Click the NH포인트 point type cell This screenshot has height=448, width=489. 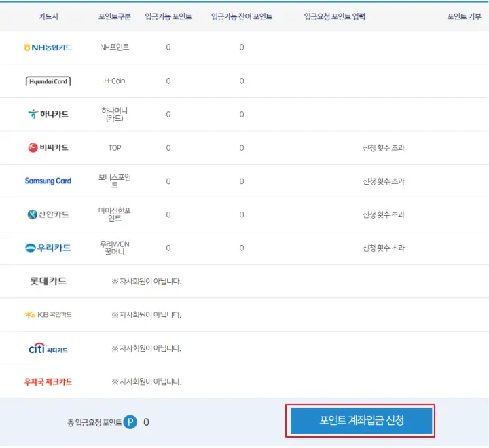(115, 47)
